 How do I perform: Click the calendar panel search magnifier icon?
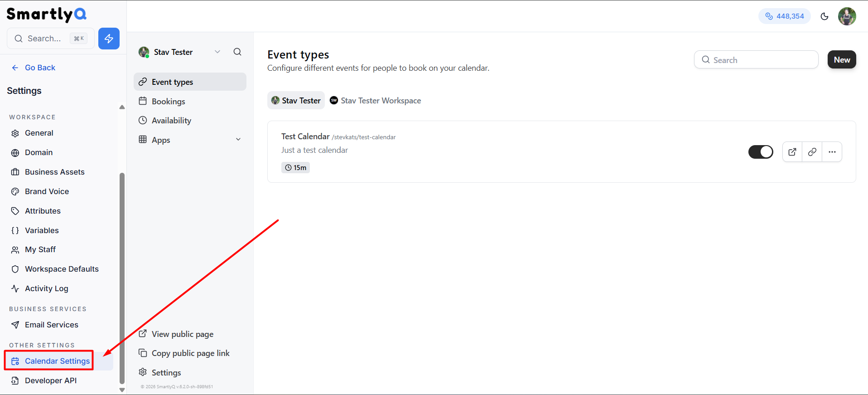pos(237,52)
